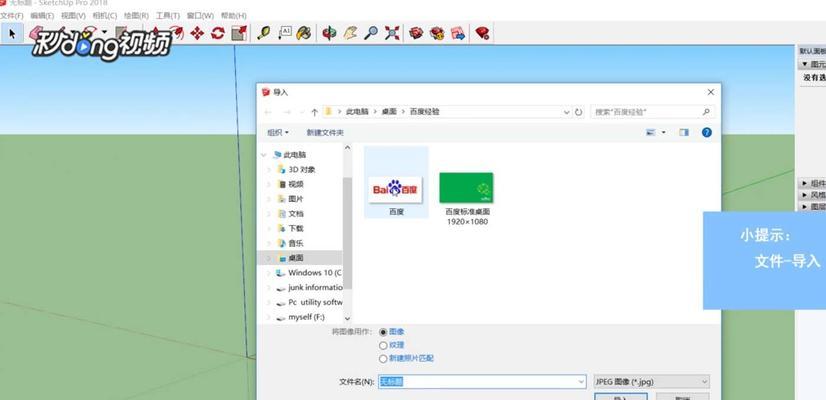Open the 文件(F) menu
Viewport: 826px width, 400px height.
point(12,16)
